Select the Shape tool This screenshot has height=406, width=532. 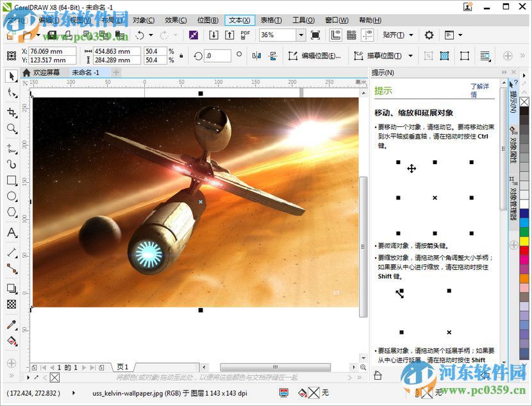pos(11,92)
